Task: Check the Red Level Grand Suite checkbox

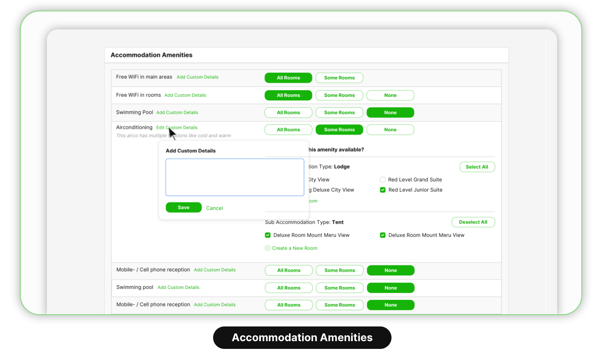Action: coord(383,180)
